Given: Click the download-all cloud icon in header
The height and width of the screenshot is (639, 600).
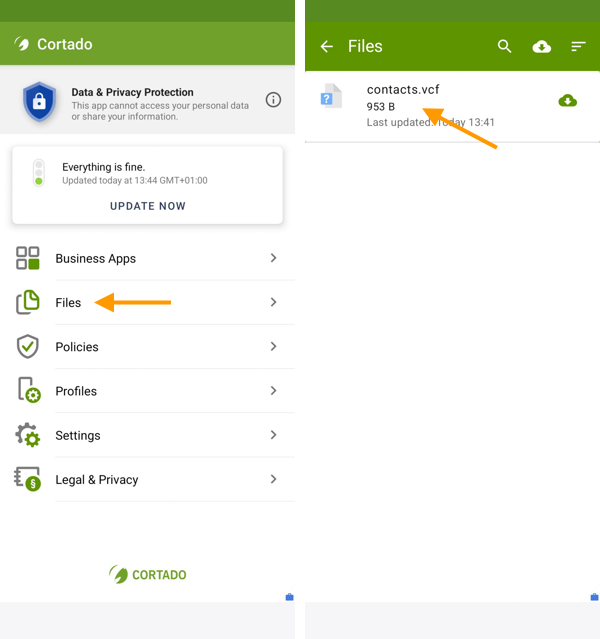Looking at the screenshot, I should point(542,46).
